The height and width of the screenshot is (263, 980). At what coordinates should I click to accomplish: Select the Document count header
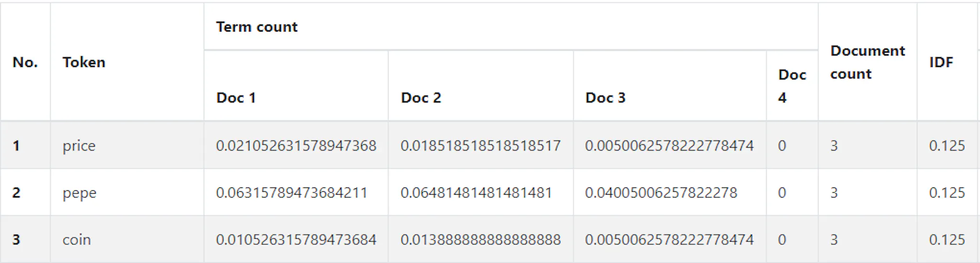tap(867, 62)
